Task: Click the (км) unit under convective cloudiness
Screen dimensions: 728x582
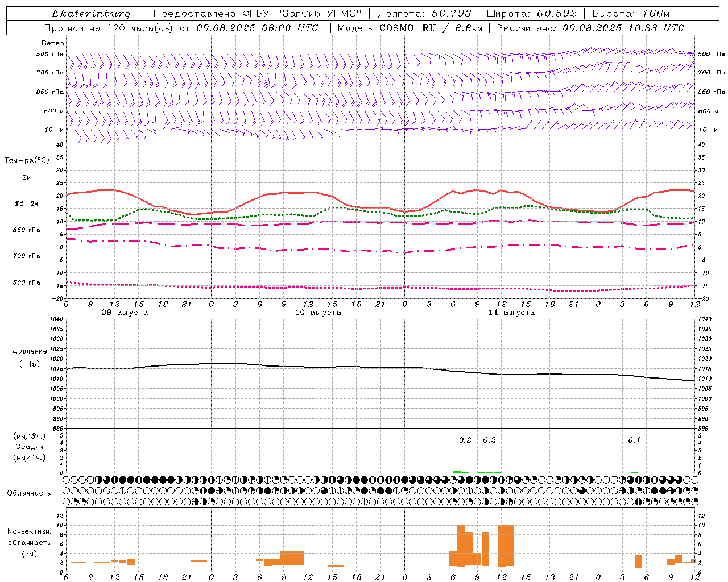Action: coord(30,554)
